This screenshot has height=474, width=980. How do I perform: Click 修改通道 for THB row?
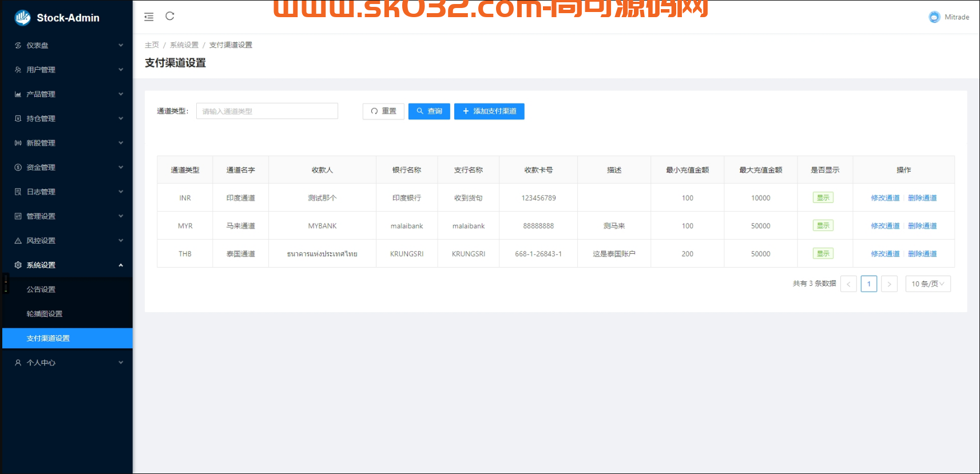point(885,254)
